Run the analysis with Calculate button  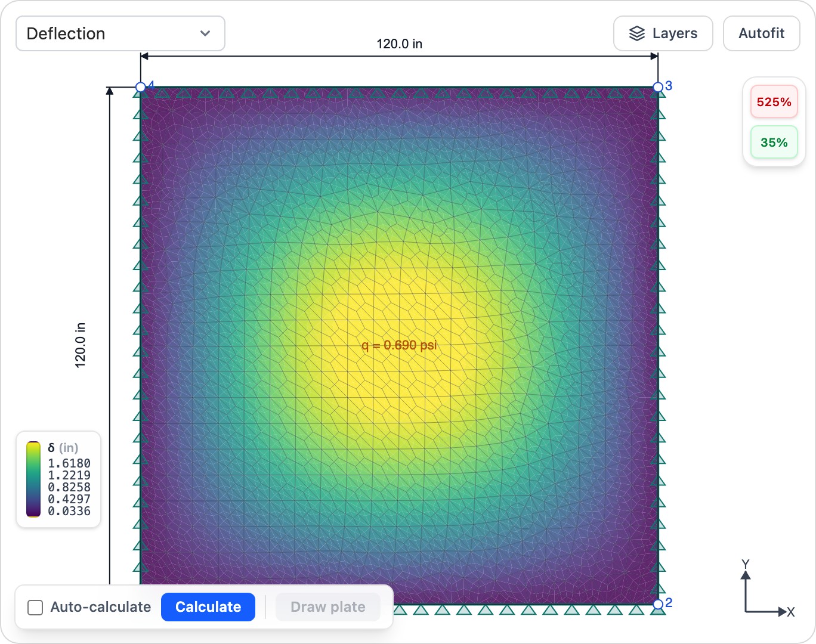click(208, 607)
